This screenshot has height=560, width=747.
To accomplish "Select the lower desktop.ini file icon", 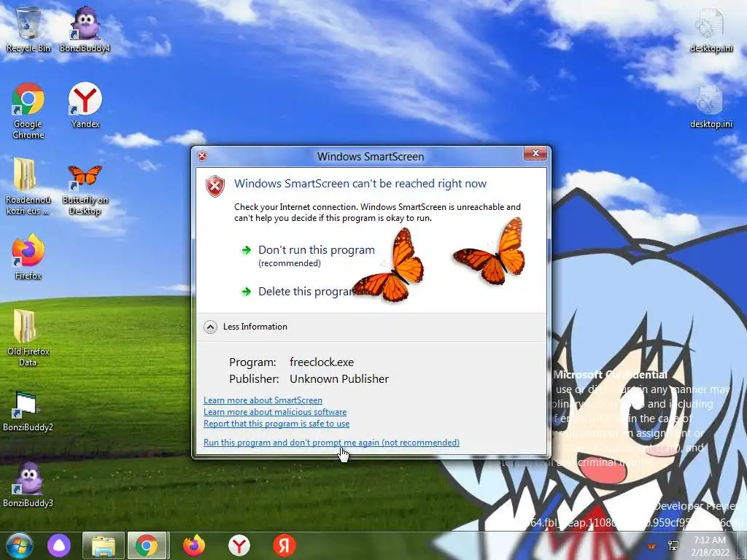I will [711, 106].
